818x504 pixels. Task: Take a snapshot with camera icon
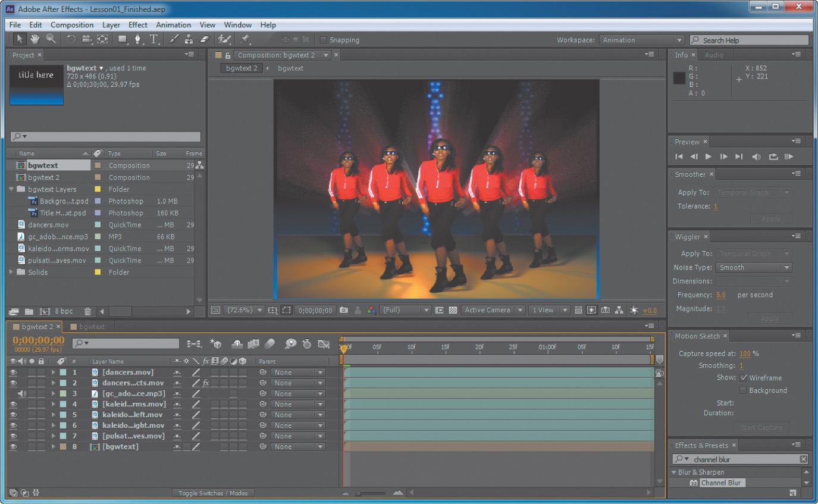pos(344,310)
